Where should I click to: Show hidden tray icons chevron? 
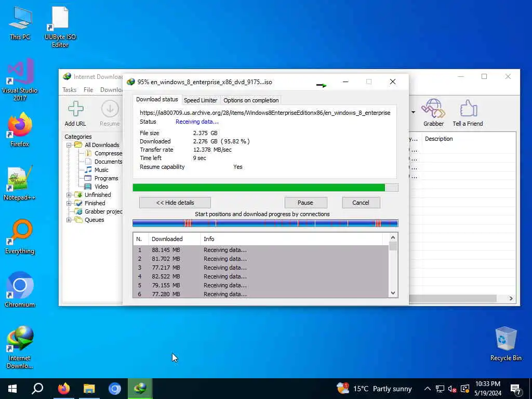click(x=428, y=389)
